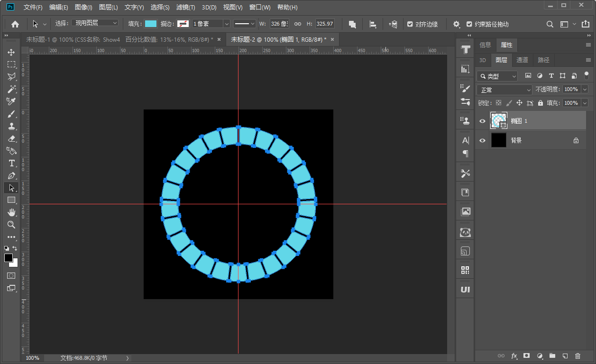Toggle 对齐边缘 checkbox
The width and height of the screenshot is (596, 364).
(x=410, y=24)
